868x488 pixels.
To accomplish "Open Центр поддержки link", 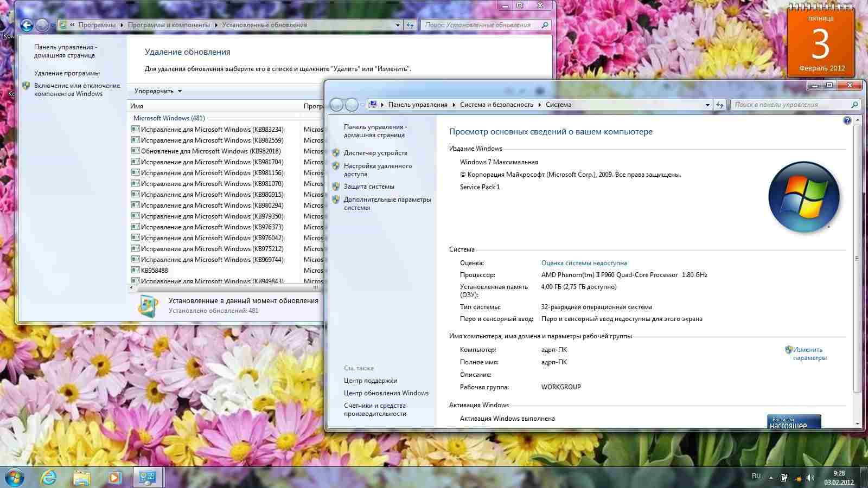I will 371,381.
